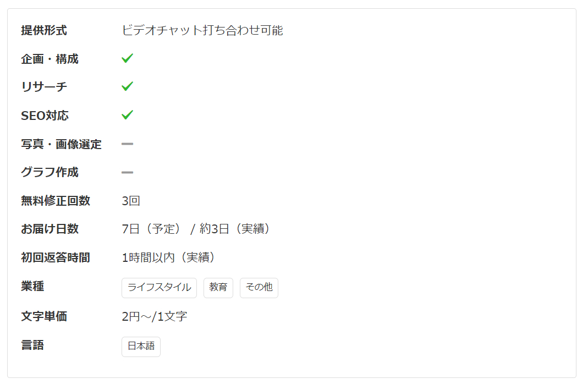Screen dimensions: 588x384
Task: Select the その他 industry tag
Action: click(259, 287)
